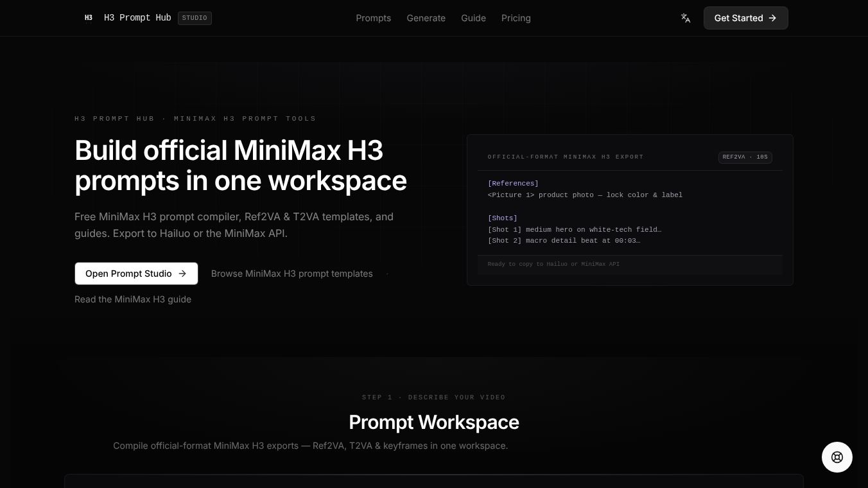Screen dimensions: 868x488
Task: Click Ready to copy to Hailuo status text
Action: click(553, 264)
